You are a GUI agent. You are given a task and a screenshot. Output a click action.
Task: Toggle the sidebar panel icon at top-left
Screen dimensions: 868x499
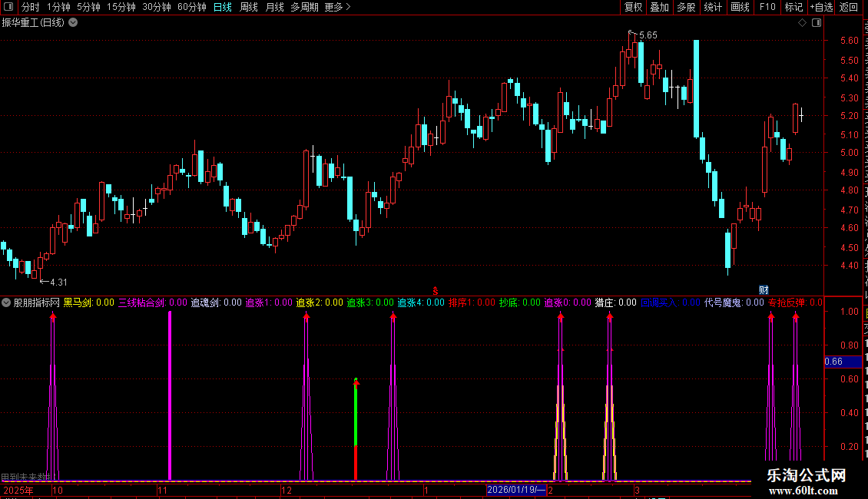8,7
